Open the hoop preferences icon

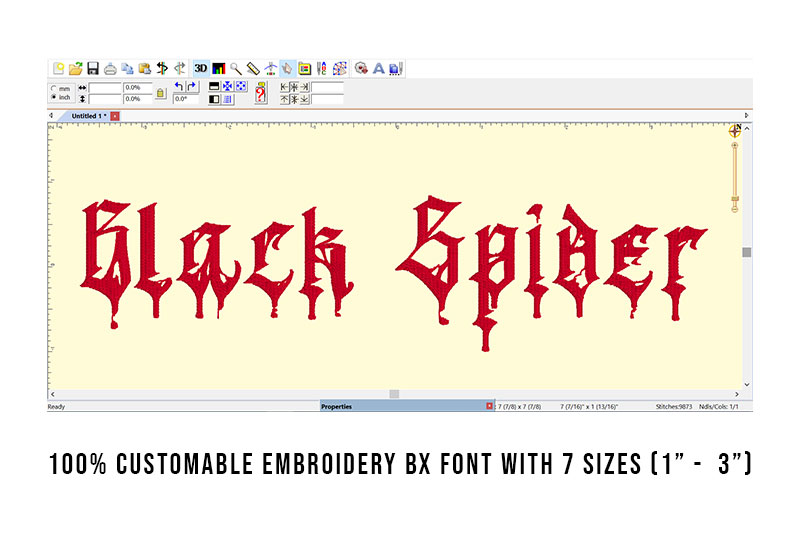click(x=305, y=68)
